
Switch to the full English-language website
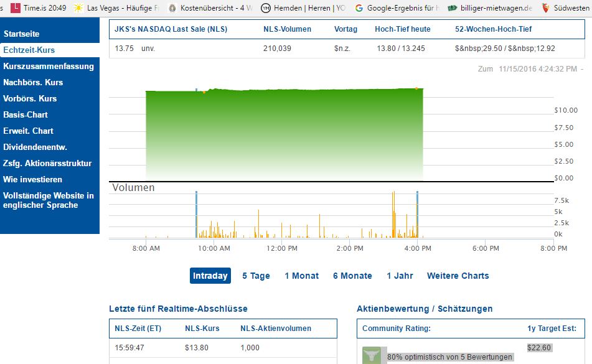click(49, 200)
